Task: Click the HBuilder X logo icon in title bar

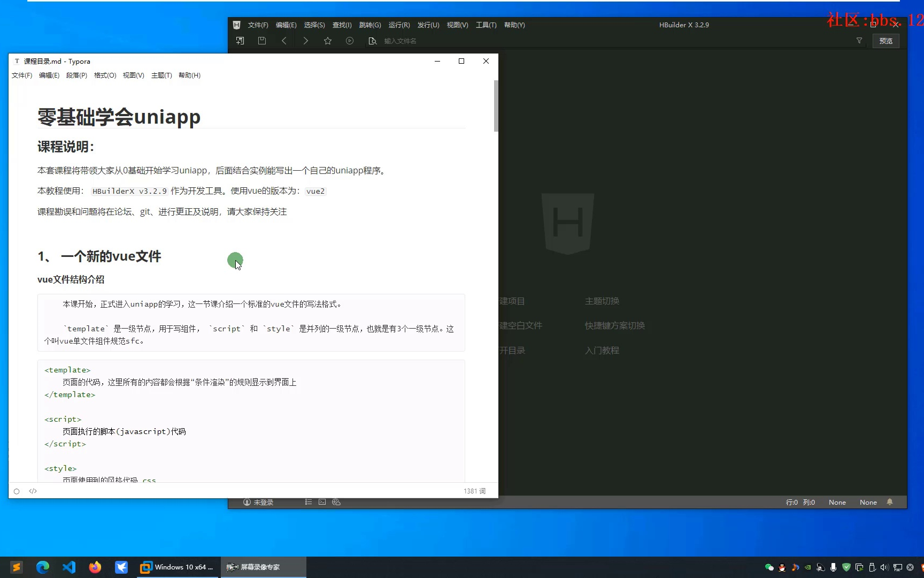Action: (x=236, y=25)
